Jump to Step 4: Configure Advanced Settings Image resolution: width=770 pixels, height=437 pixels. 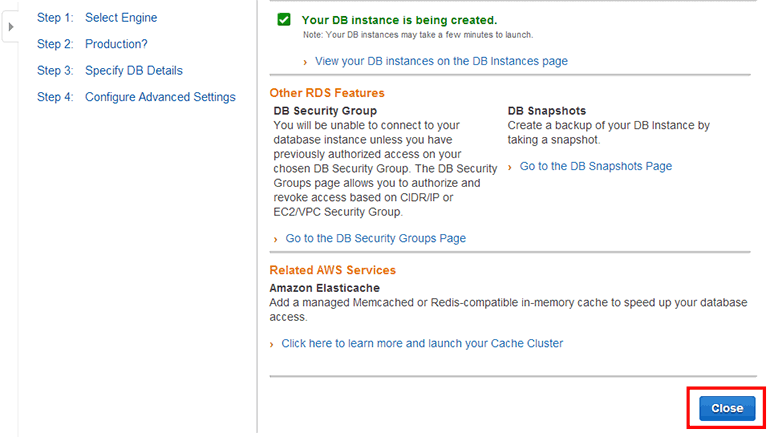[136, 97]
